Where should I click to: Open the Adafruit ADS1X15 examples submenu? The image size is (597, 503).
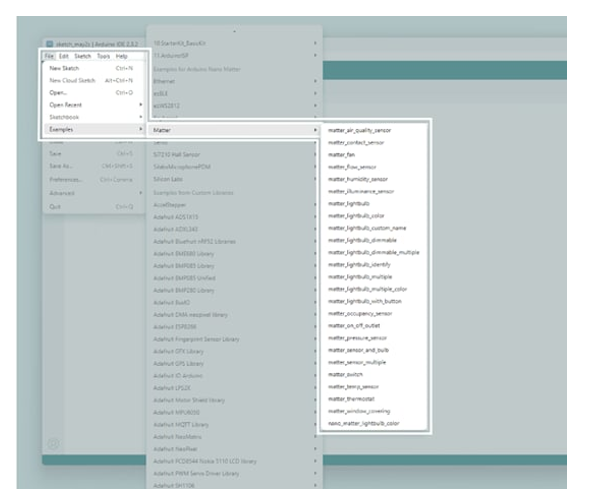pos(234,217)
